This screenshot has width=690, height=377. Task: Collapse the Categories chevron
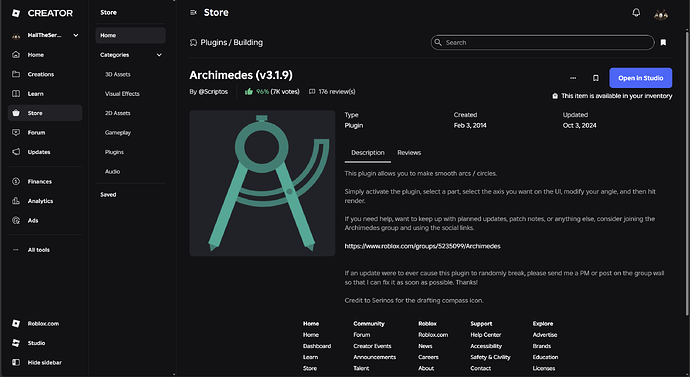(159, 55)
